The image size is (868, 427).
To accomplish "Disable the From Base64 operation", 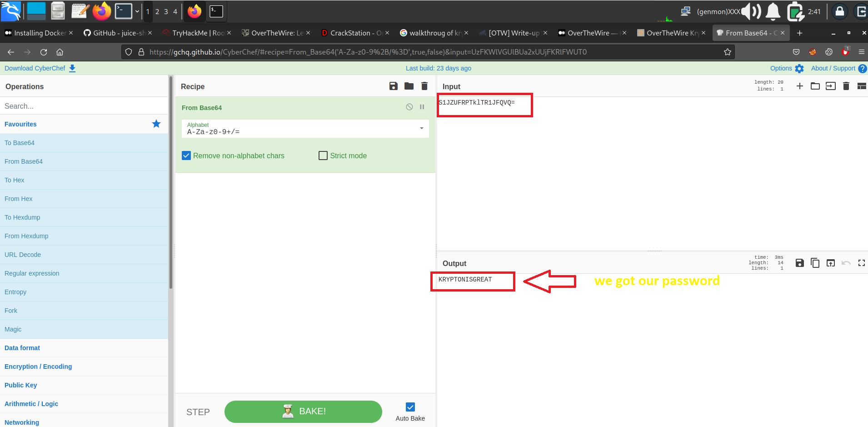I will (409, 107).
